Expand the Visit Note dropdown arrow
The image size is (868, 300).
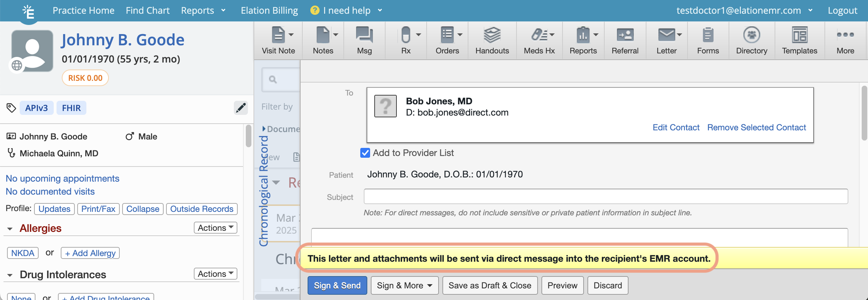[291, 35]
